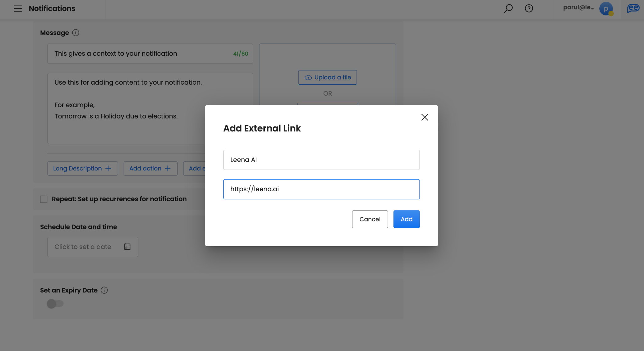The width and height of the screenshot is (644, 351).
Task: Click the Add action button
Action: click(x=150, y=169)
